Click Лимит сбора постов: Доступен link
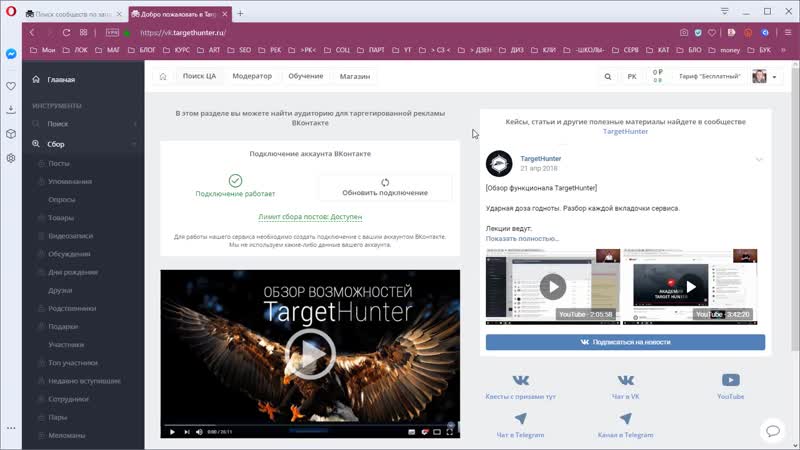This screenshot has width=800, height=450. [310, 217]
